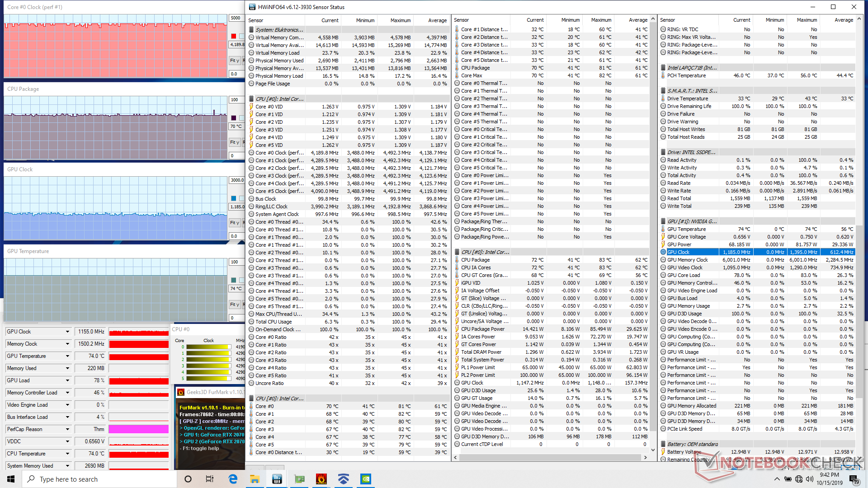Click the lightning icon beside GPU Core Voltage
Screen dimensions: 868x488
[663, 237]
